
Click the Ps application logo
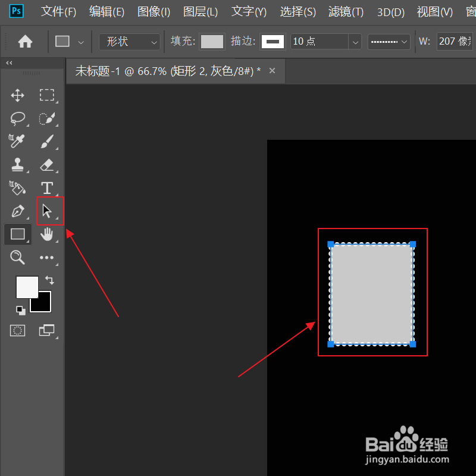[17, 11]
